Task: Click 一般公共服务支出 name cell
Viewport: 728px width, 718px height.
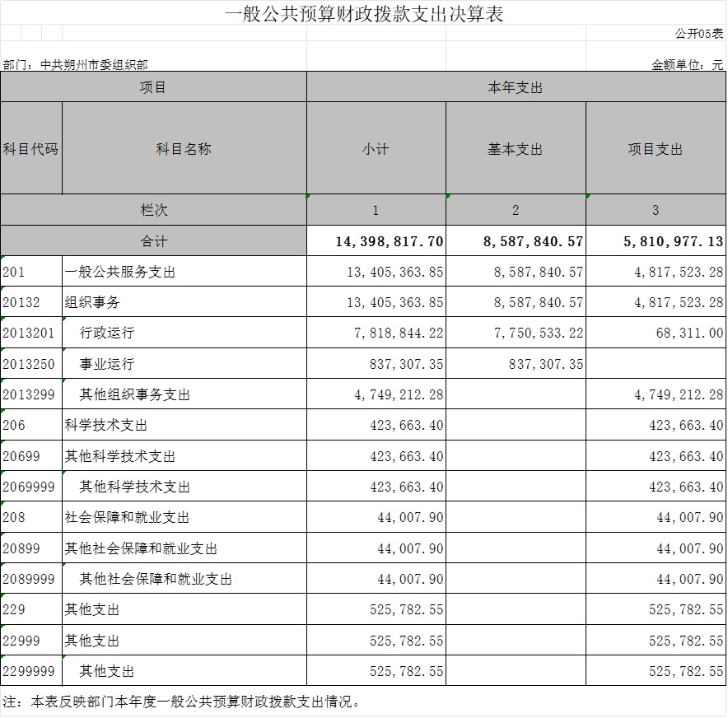Action: pos(184,272)
